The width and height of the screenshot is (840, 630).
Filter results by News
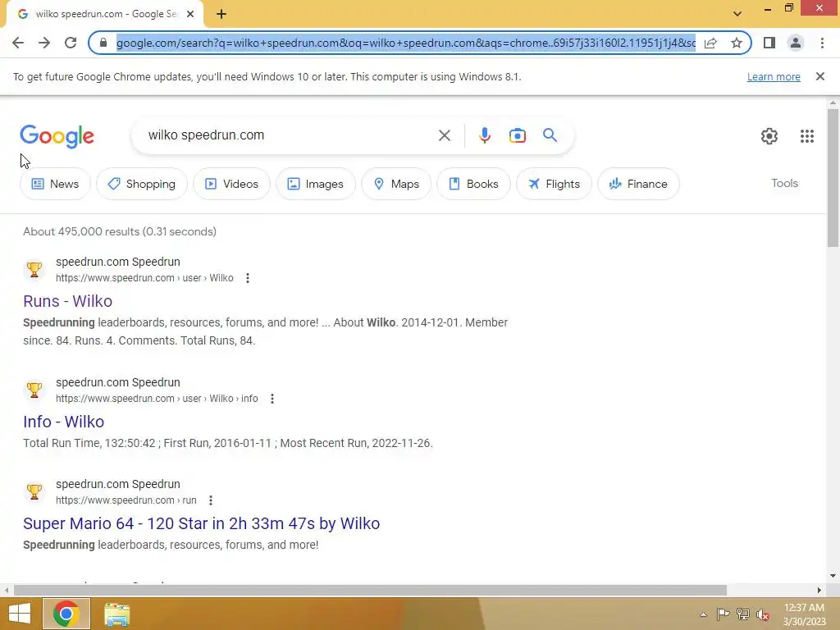55,184
